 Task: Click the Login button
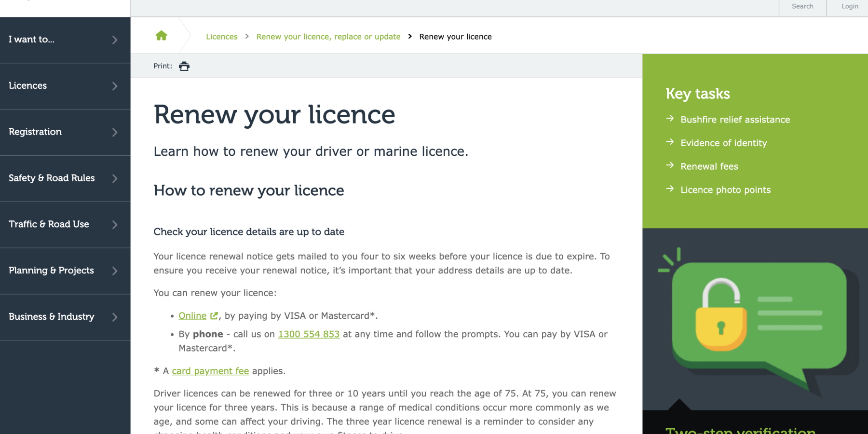pyautogui.click(x=850, y=7)
